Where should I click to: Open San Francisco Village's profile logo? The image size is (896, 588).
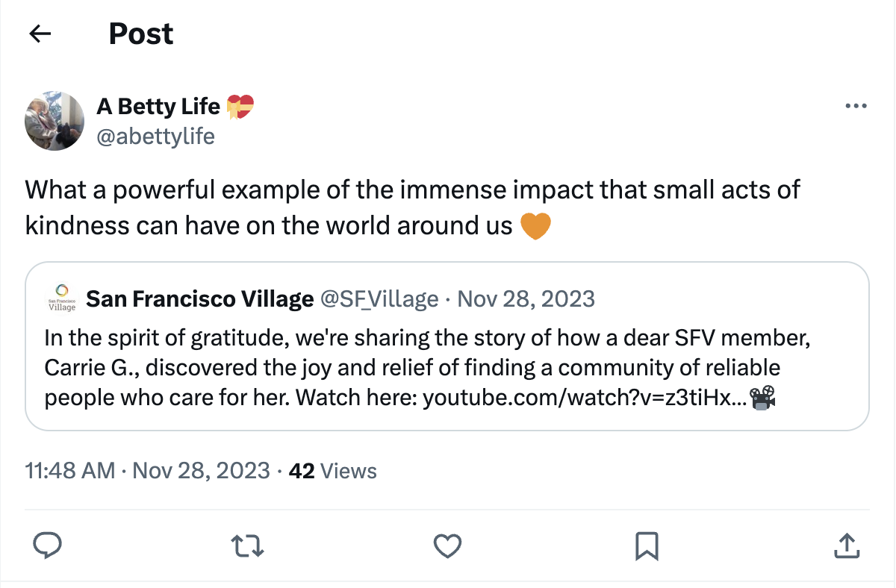tap(63, 297)
